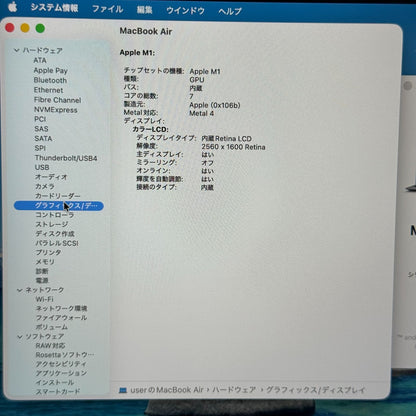Click the ネットワーク section label
This screenshot has width=416, height=416.
[45, 290]
